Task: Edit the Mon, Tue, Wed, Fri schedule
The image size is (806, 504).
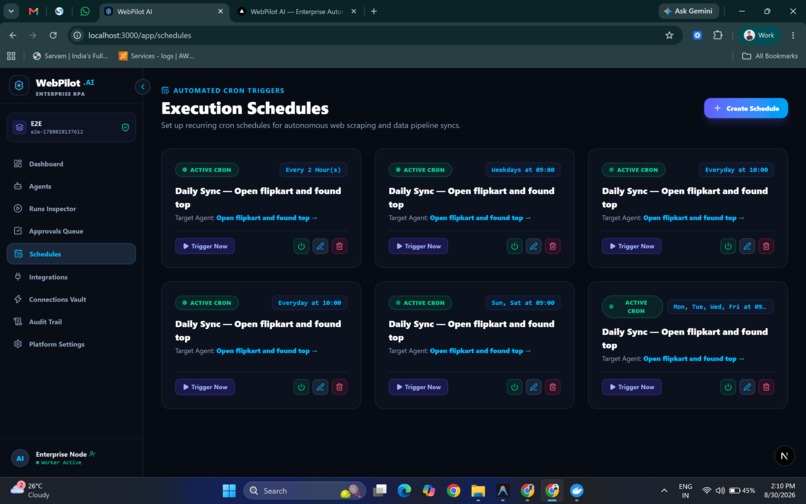Action: tap(747, 387)
